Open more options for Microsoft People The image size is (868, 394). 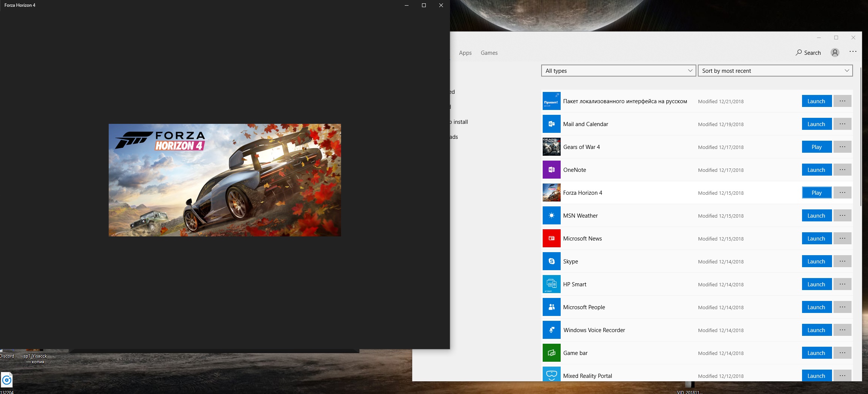[x=842, y=307]
